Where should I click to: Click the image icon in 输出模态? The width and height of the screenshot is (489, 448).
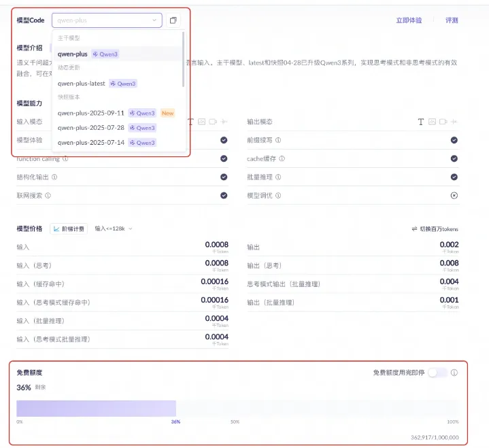pos(432,122)
